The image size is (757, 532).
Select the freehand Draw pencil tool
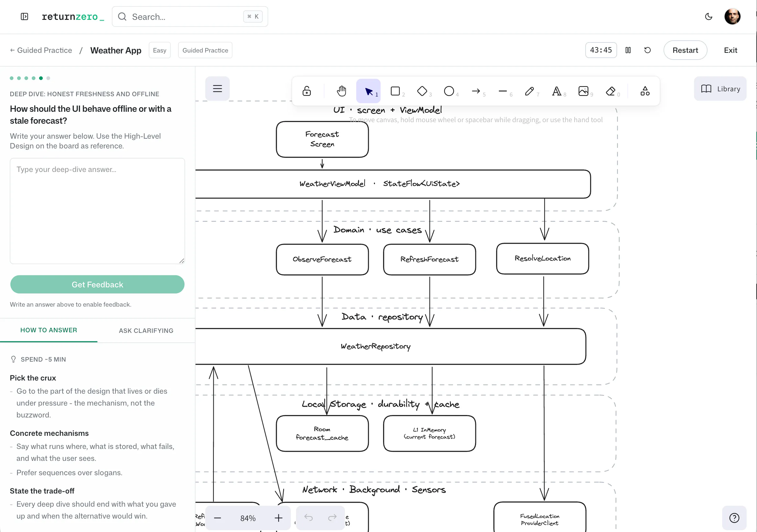pyautogui.click(x=530, y=91)
